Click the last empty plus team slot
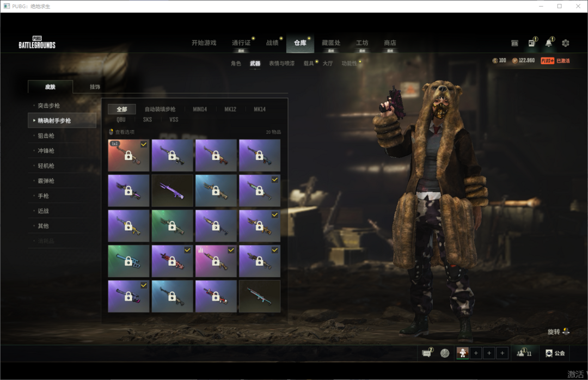This screenshot has height=380, width=588. tap(502, 353)
